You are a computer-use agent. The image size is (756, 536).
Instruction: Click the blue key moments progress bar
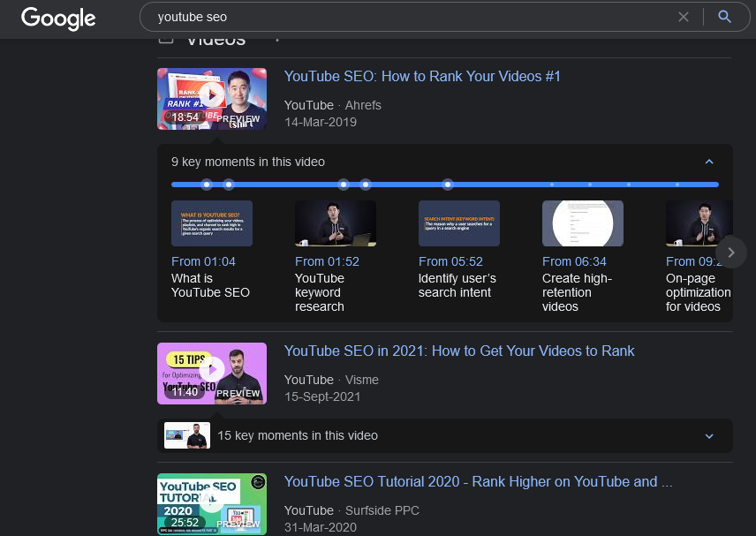tap(445, 185)
